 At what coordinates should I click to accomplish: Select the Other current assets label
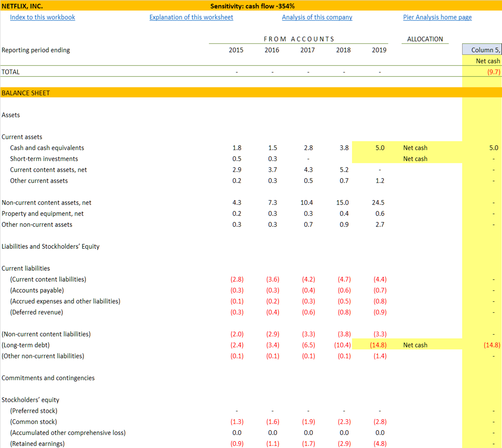pyautogui.click(x=39, y=181)
